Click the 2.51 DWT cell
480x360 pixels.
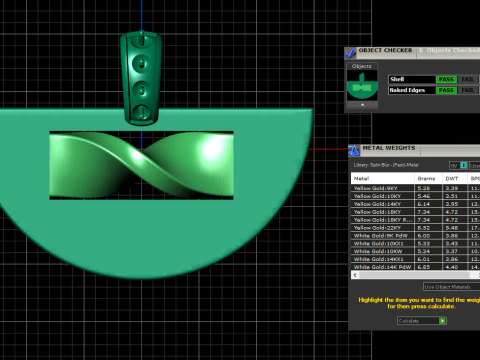[x=455, y=196]
